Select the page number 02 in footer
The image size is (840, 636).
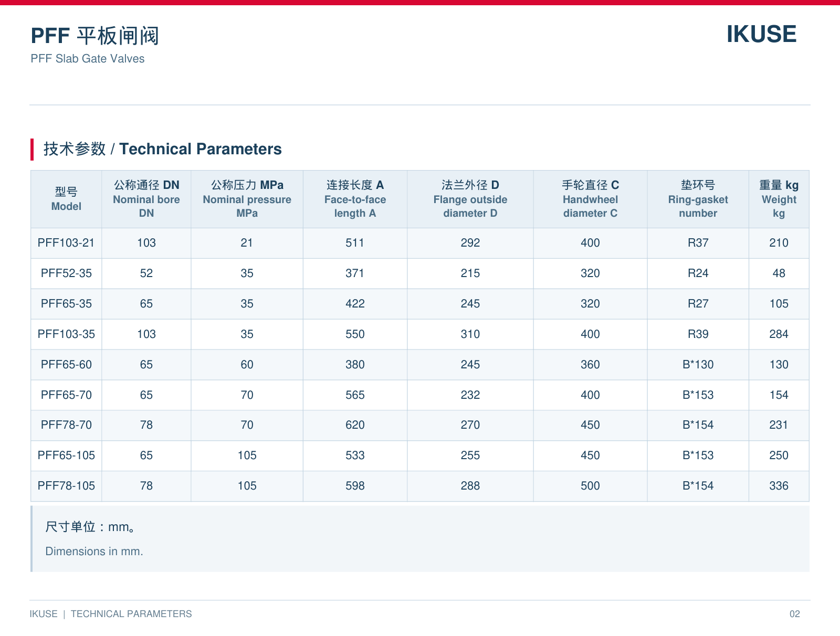(795, 614)
